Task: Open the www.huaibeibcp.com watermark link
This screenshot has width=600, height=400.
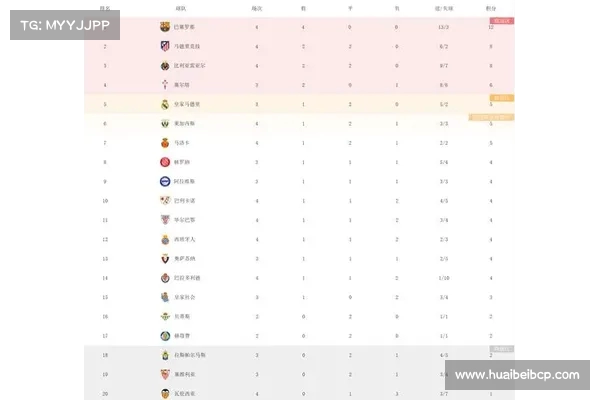Action: pos(517,375)
